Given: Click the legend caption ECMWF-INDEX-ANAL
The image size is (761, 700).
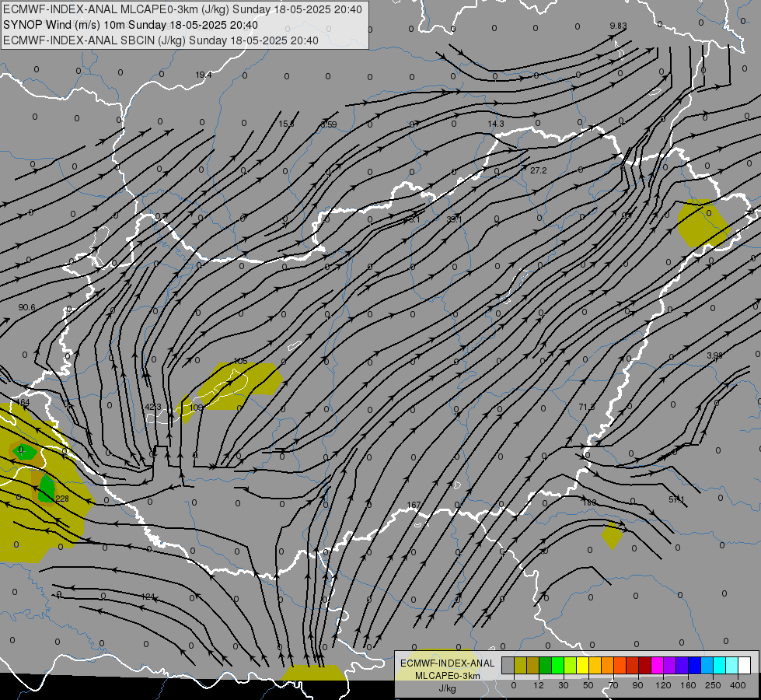Looking at the screenshot, I should (x=448, y=663).
